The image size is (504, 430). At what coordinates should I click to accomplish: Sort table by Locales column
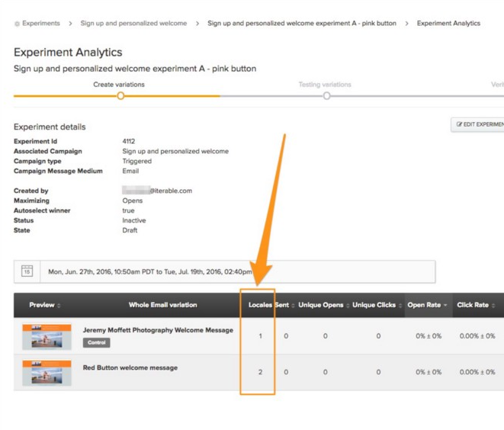coord(259,305)
